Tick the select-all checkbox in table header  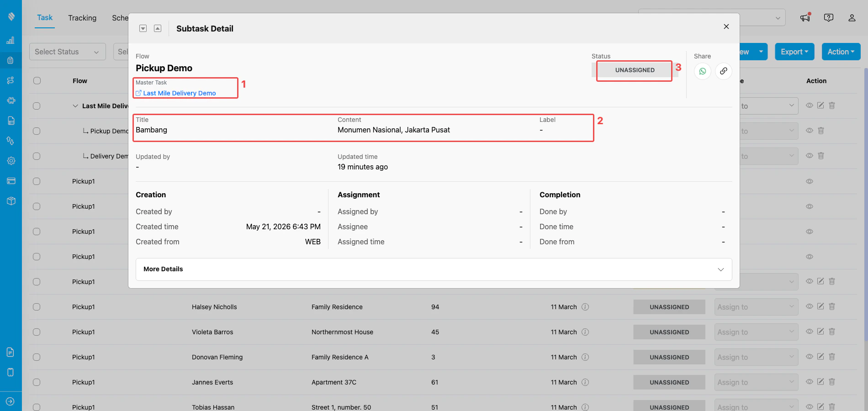37,81
